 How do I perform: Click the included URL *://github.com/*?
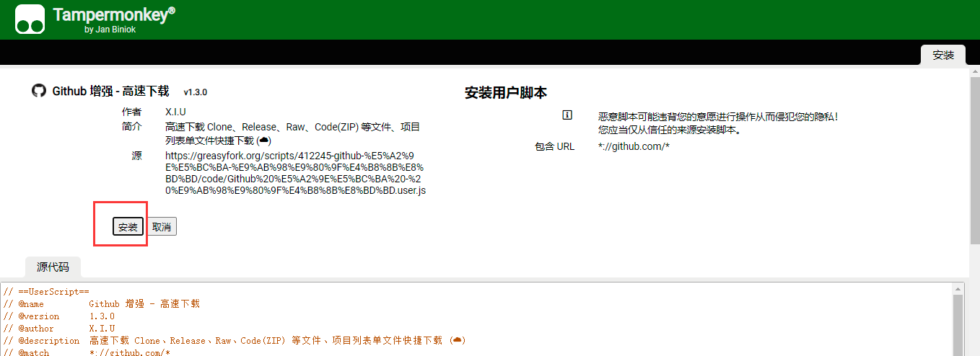(634, 146)
